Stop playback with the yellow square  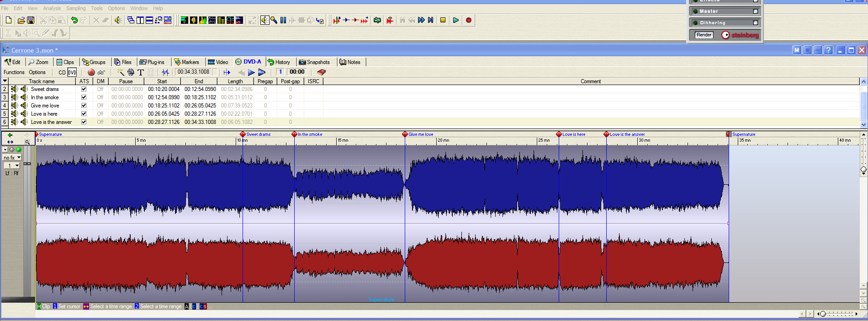(x=443, y=20)
